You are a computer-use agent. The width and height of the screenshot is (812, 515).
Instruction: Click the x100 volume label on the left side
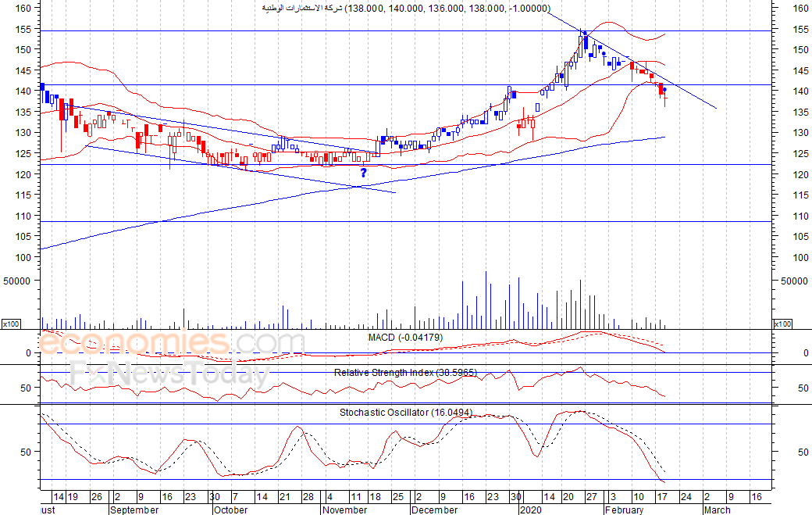coord(11,324)
